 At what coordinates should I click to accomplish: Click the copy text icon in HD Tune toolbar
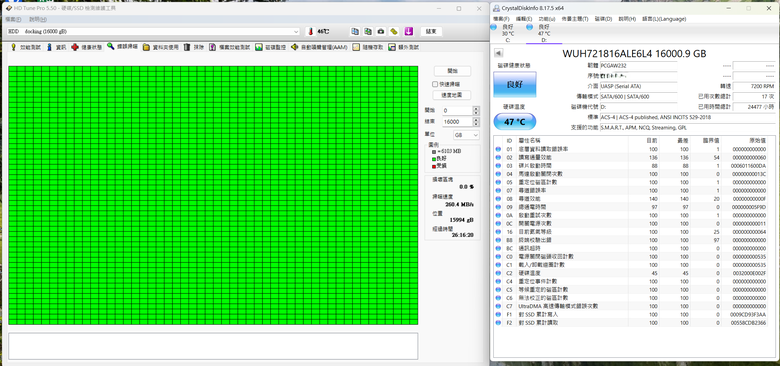click(355, 31)
